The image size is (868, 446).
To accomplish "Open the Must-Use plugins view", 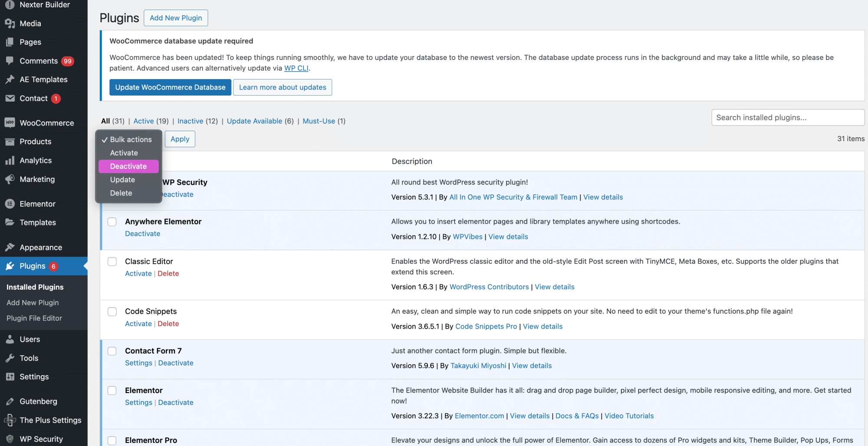I will (319, 121).
